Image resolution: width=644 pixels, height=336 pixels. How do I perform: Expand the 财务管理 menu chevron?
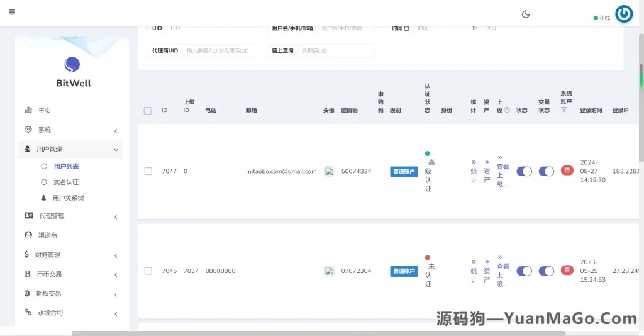point(116,256)
